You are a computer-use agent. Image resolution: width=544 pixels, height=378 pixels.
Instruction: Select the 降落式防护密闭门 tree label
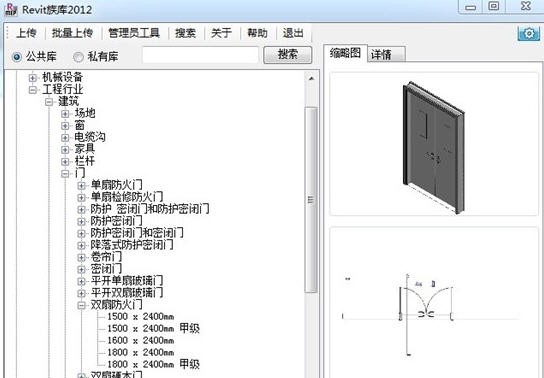tap(132, 245)
